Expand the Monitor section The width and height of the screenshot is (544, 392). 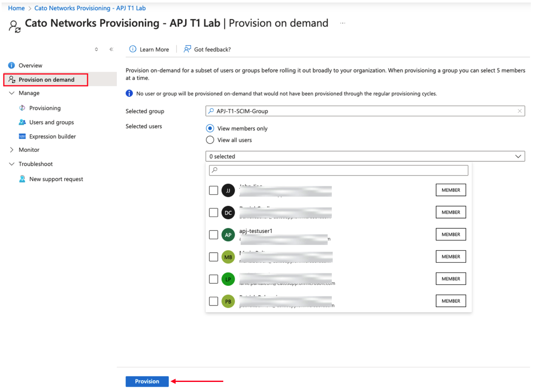pyautogui.click(x=12, y=149)
